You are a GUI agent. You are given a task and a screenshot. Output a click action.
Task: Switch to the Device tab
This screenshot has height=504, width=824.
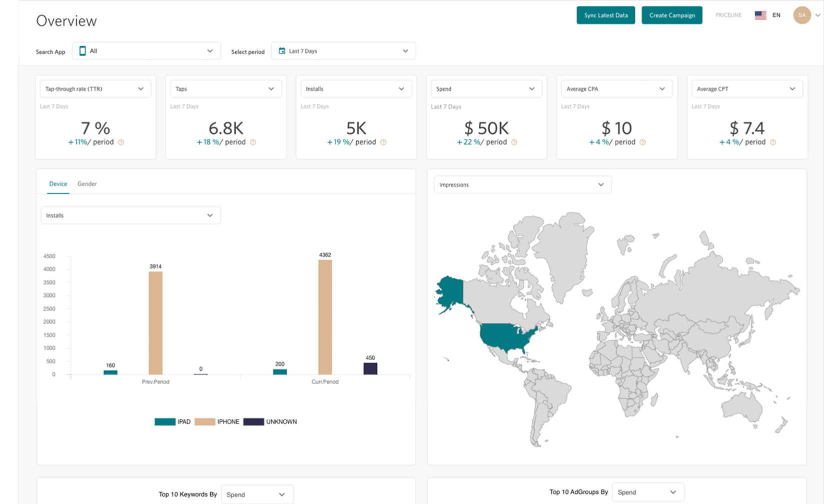tap(58, 184)
